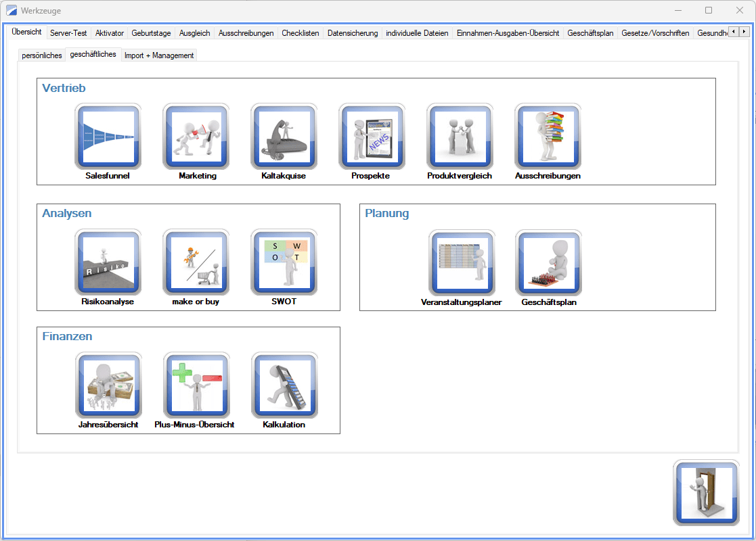
Task: Open Kaltakquise telephone icon
Action: (284, 137)
